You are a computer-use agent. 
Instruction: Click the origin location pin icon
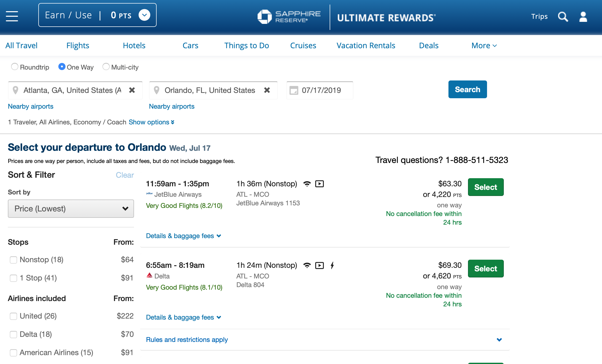(15, 90)
